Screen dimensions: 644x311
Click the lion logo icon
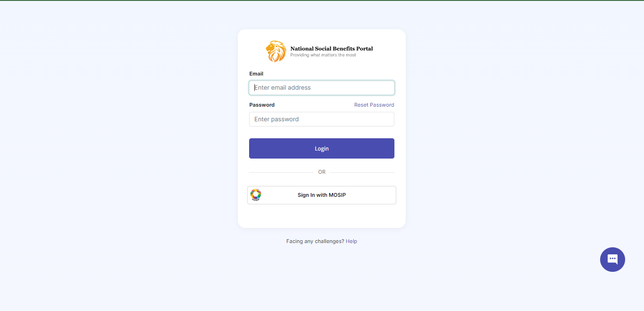point(276,51)
